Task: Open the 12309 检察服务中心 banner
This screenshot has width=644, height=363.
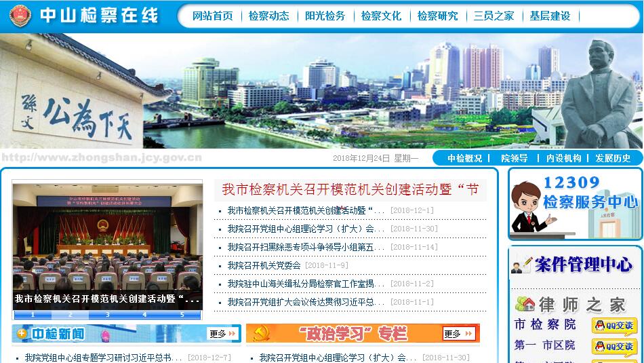Action: coord(576,204)
